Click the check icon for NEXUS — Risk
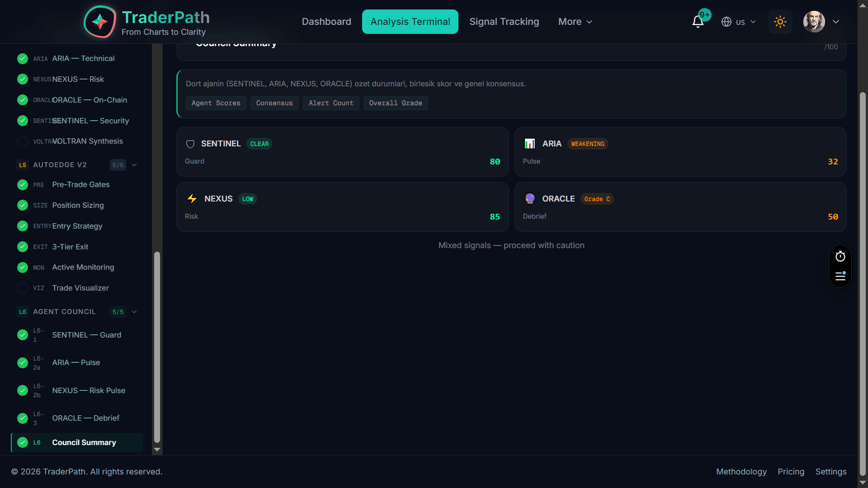This screenshot has height=488, width=868. 23,80
